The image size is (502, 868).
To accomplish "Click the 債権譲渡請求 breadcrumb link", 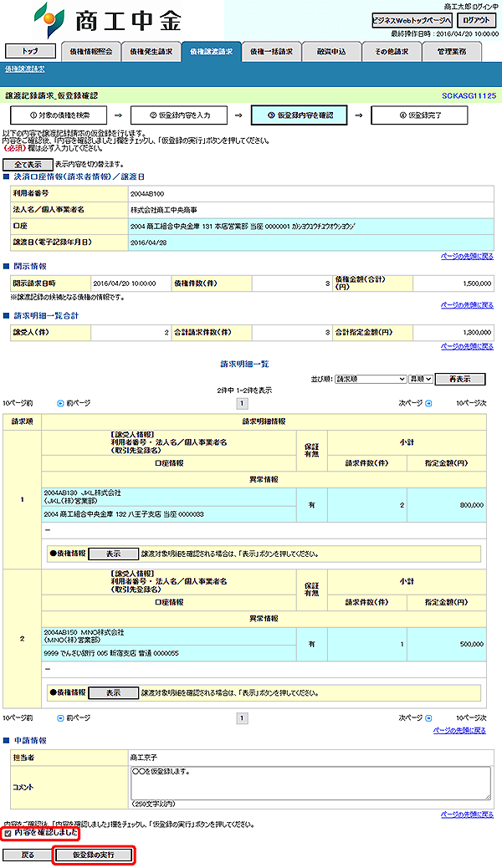I will 25,69.
